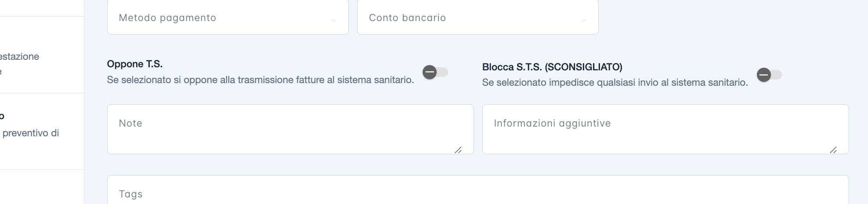Click the Note field resize handle
868x204 pixels.
click(x=458, y=150)
